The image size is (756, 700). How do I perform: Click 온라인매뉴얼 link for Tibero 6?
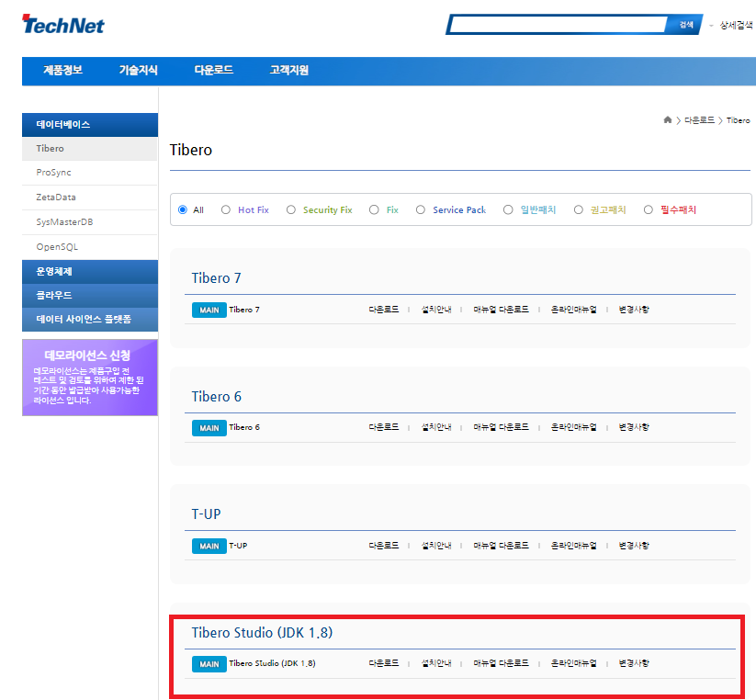tap(574, 427)
